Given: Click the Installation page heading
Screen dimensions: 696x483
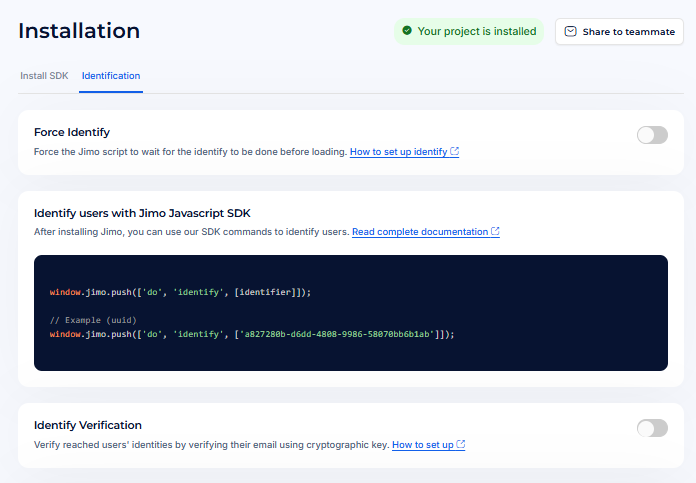Looking at the screenshot, I should 79,31.
